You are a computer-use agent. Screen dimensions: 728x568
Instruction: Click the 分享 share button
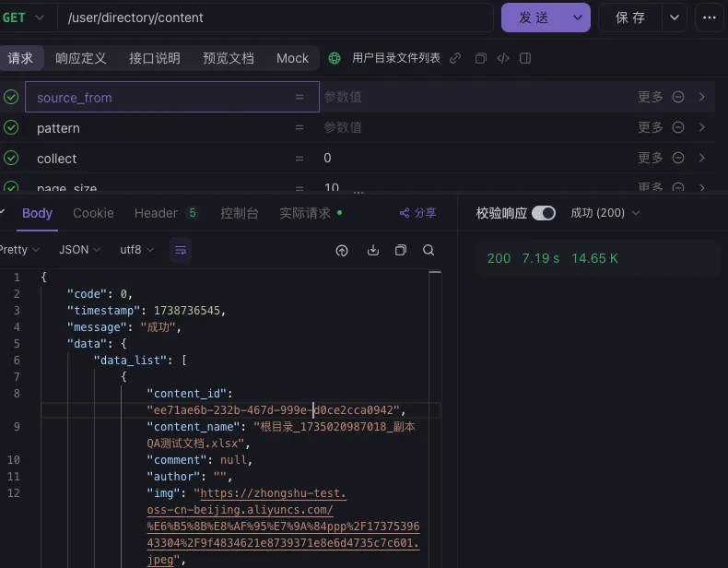417,213
